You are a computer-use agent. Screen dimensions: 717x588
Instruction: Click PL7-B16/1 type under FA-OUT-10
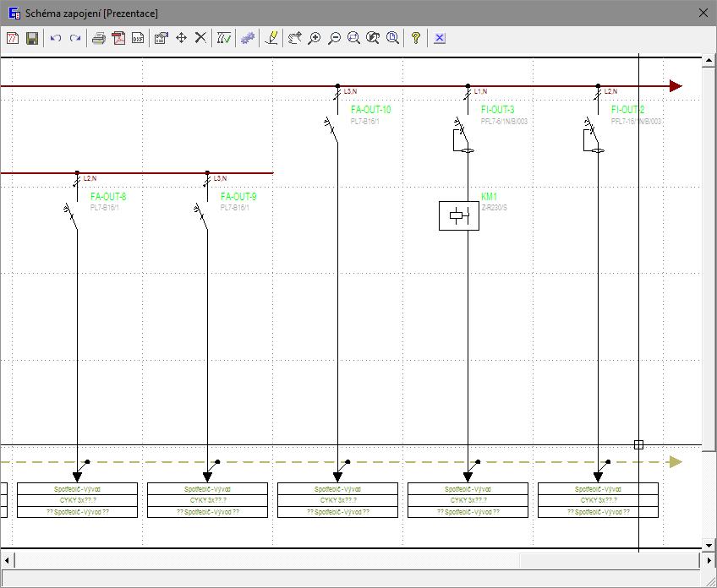[365, 122]
